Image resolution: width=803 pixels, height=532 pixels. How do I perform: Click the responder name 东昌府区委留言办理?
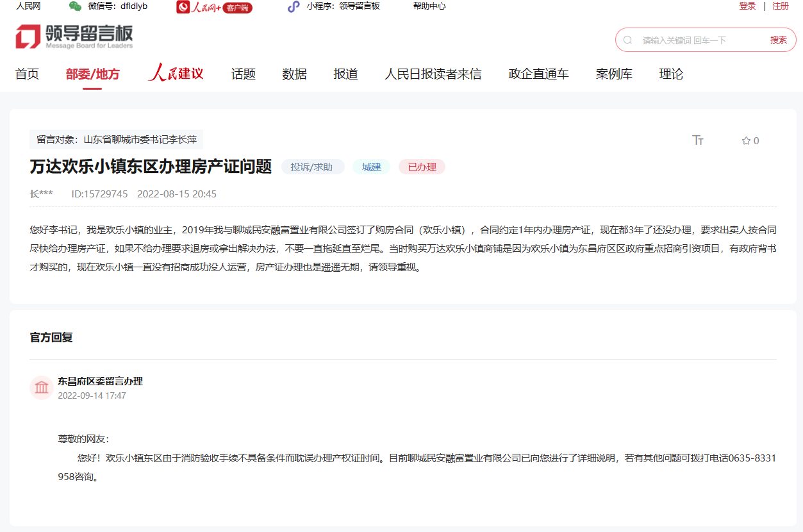(x=100, y=381)
